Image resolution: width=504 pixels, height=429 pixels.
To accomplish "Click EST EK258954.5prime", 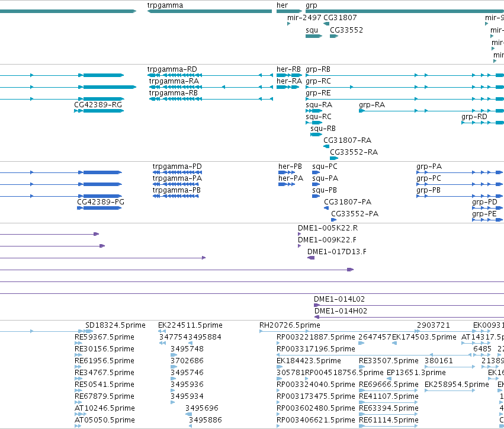I will pyautogui.click(x=457, y=385).
